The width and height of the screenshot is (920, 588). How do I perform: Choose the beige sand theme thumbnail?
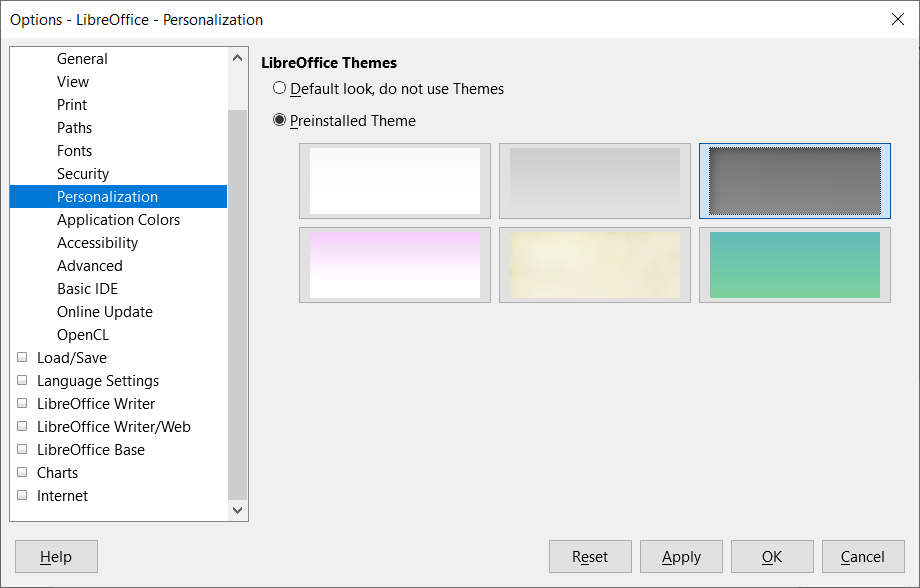(595, 265)
